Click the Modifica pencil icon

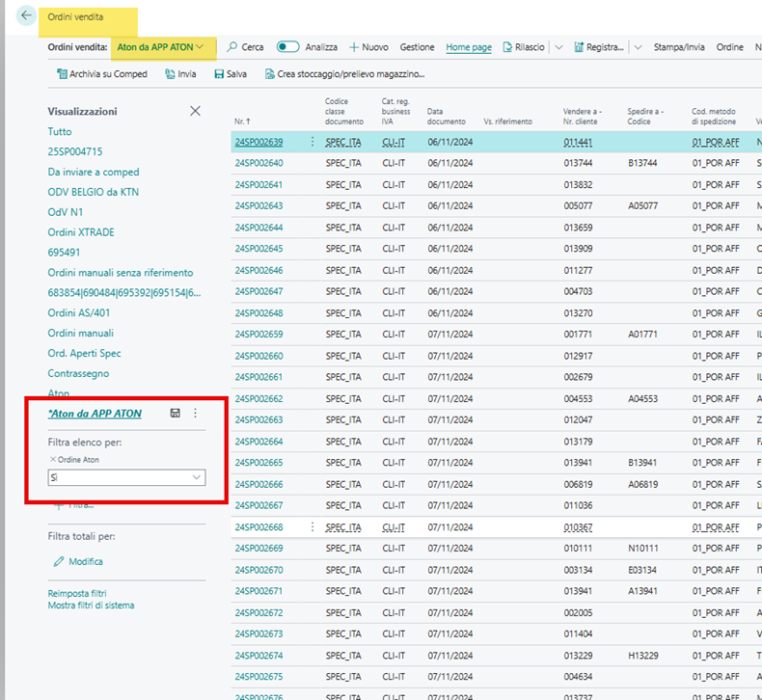click(x=59, y=561)
